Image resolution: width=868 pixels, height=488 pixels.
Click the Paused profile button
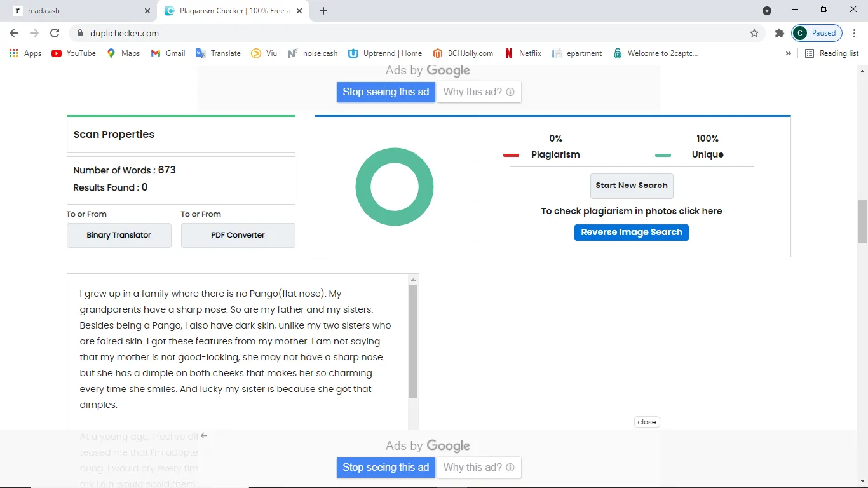[817, 33]
